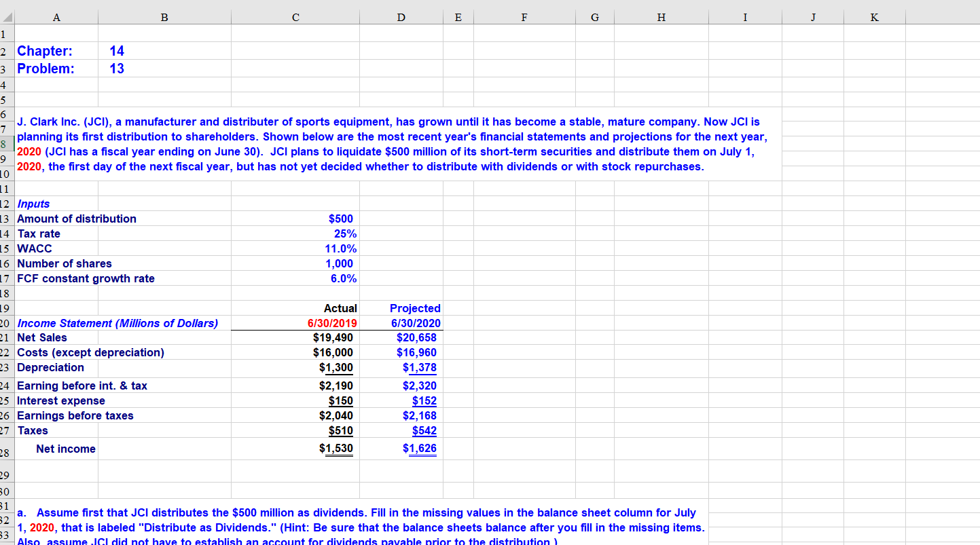
Task: Click projected depreciation $1,378
Action: point(420,367)
